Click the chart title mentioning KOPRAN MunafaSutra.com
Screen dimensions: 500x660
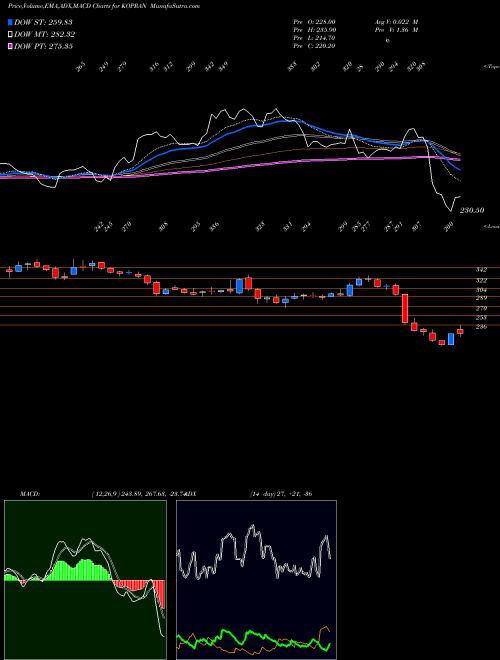(x=104, y=6)
